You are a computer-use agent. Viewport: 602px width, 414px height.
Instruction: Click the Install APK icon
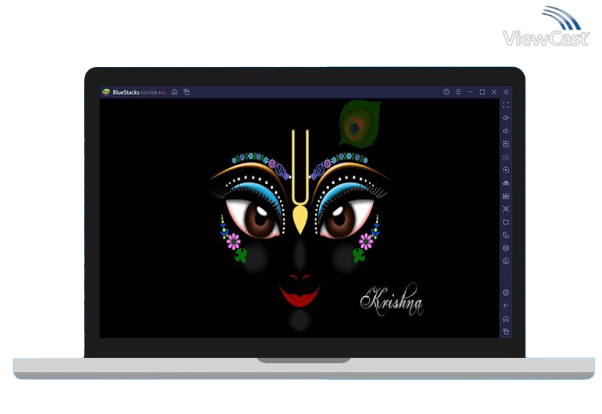(506, 183)
